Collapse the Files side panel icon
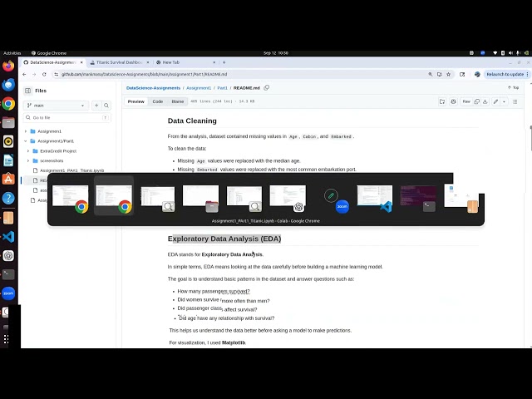The image size is (532, 399). pos(27,91)
